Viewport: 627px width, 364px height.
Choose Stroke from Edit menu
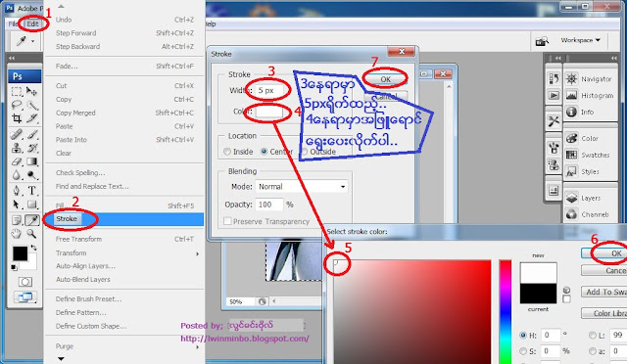pyautogui.click(x=124, y=219)
